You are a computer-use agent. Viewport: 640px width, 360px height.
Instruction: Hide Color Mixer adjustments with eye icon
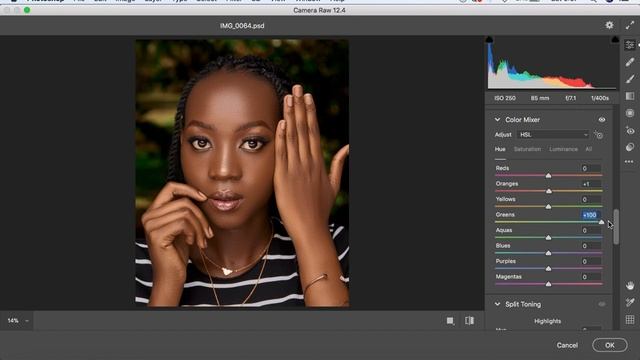click(602, 120)
